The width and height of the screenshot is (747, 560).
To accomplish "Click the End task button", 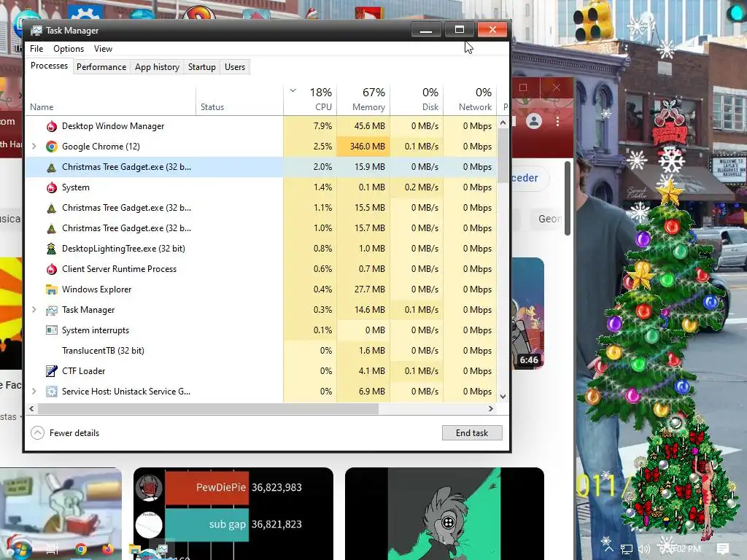I will click(472, 433).
